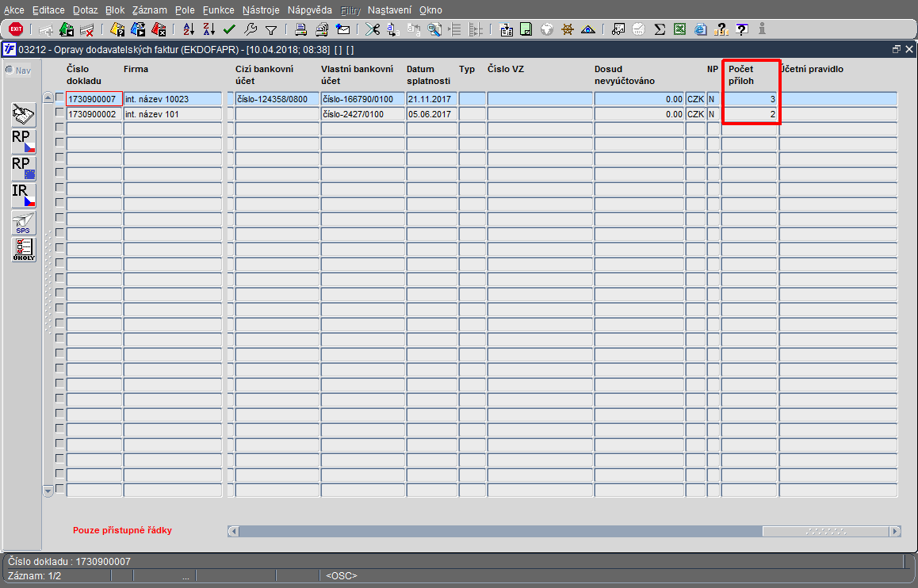Screen dimensions: 918x588
Task: Restore the inner form window
Action: (897, 50)
